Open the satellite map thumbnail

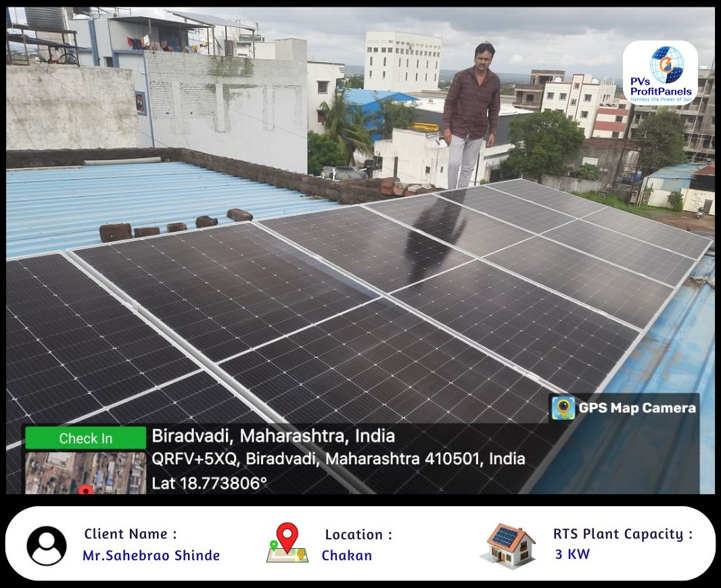tap(85, 472)
